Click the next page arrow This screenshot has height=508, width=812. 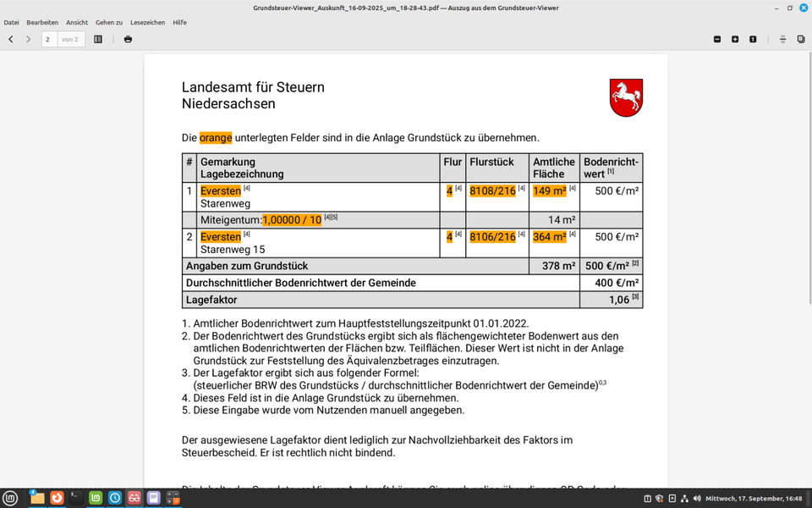pos(28,39)
